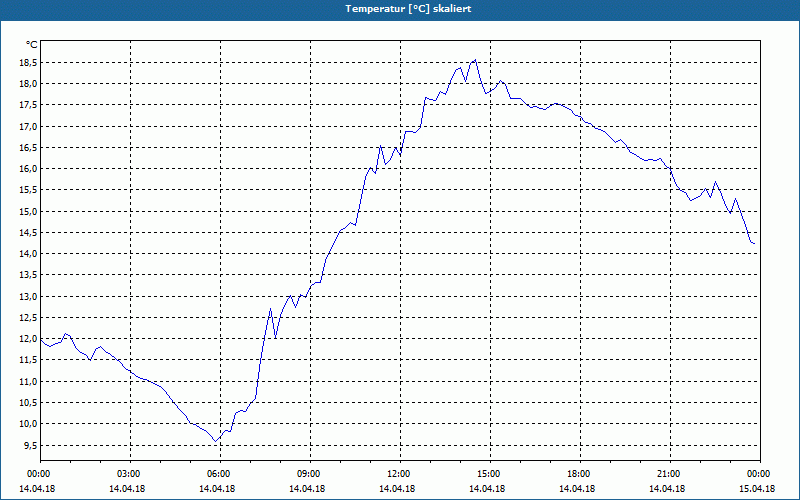Click the temperature curve's highest peak
This screenshot has width=800, height=500.
coord(476,60)
